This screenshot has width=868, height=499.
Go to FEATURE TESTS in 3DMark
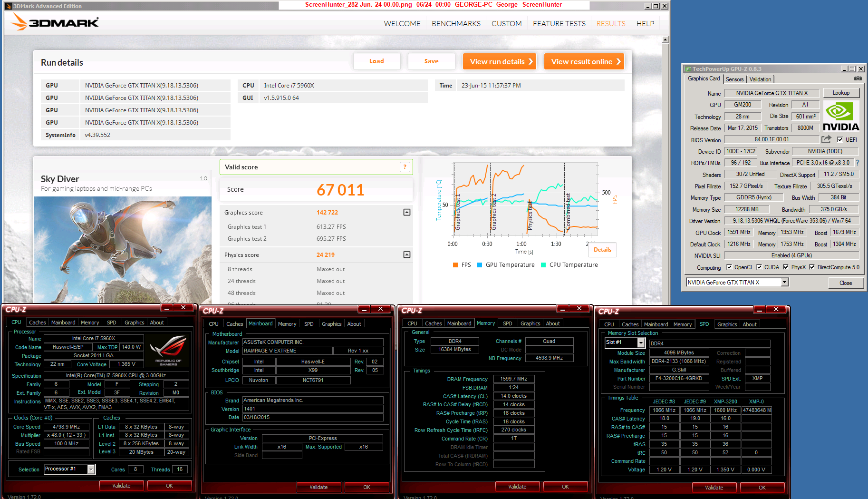[x=559, y=23]
